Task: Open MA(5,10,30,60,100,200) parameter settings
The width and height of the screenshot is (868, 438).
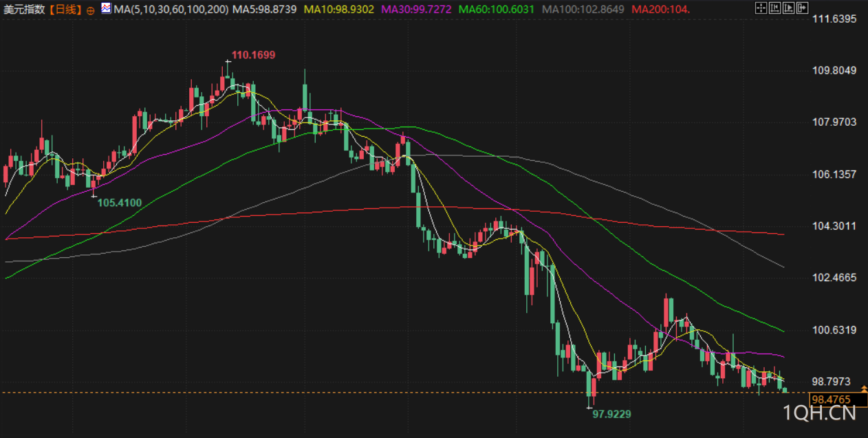Action: coord(171,10)
